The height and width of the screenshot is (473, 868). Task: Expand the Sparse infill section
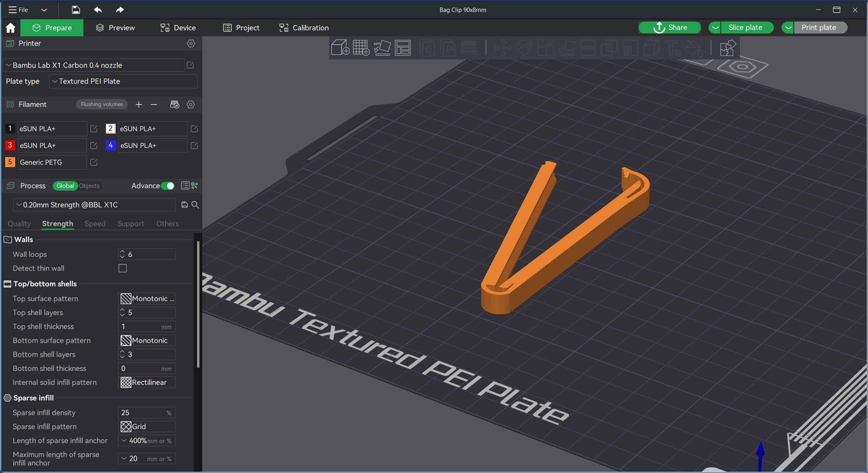point(33,398)
